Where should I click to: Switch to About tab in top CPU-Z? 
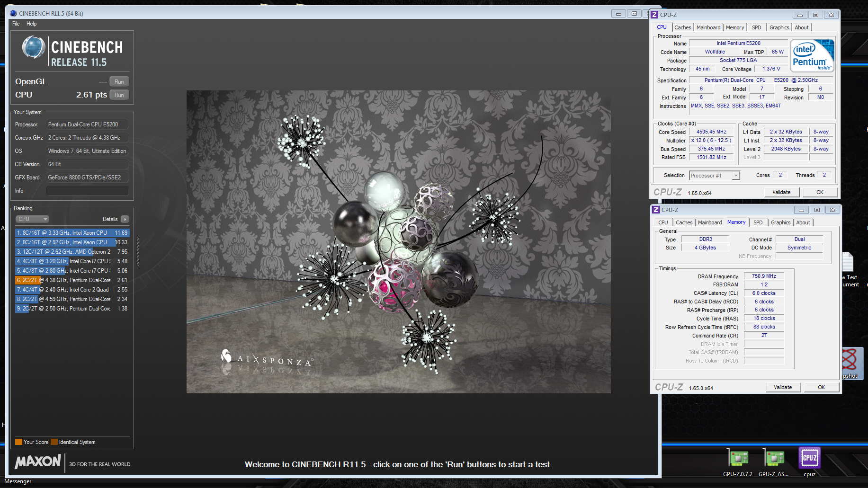point(802,27)
